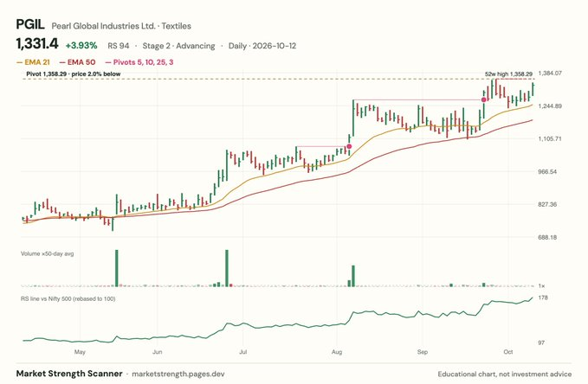
Task: Click the Oct month label on the axis
Action: tap(508, 352)
